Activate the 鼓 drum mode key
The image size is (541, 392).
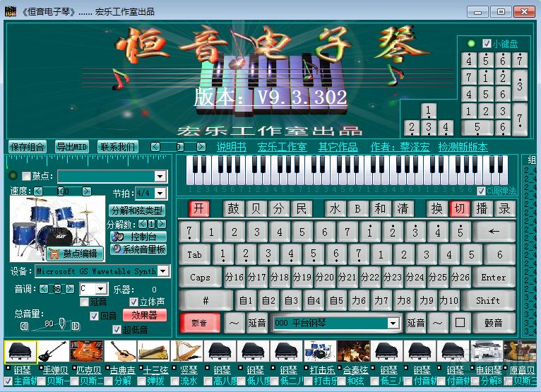(233, 208)
